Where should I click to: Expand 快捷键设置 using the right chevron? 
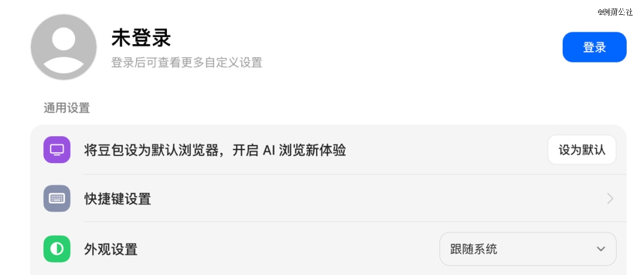[x=611, y=199]
